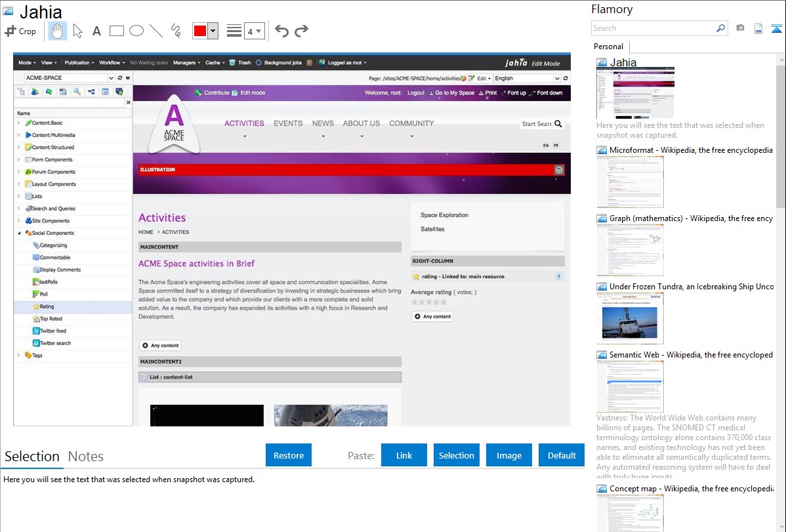Expand the Form Components tree node
The height and width of the screenshot is (532, 786).
(x=19, y=159)
